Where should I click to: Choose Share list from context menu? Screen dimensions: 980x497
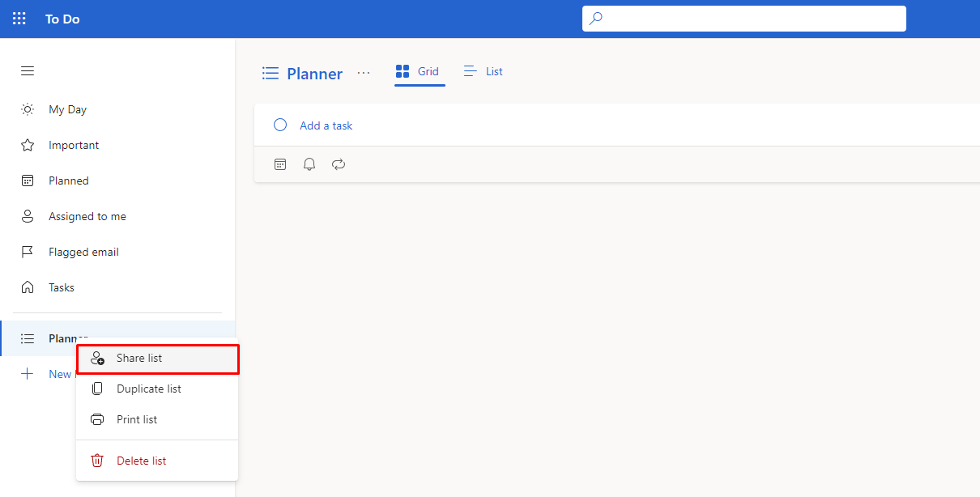157,358
